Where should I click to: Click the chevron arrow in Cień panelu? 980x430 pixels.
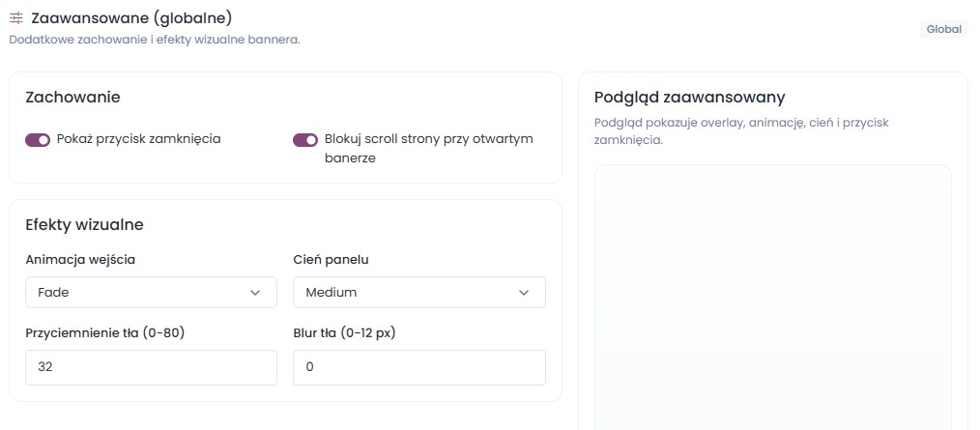(524, 293)
